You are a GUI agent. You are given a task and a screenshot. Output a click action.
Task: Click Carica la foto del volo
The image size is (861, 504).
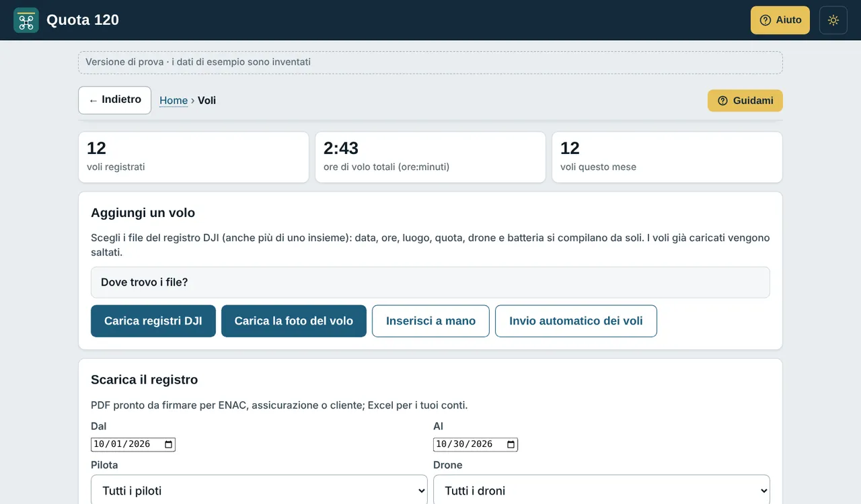click(x=294, y=321)
